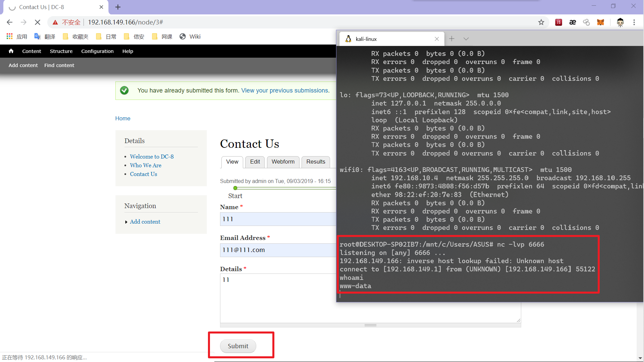This screenshot has width=644, height=362.
Task: Open the Help admin menu
Action: point(127,51)
